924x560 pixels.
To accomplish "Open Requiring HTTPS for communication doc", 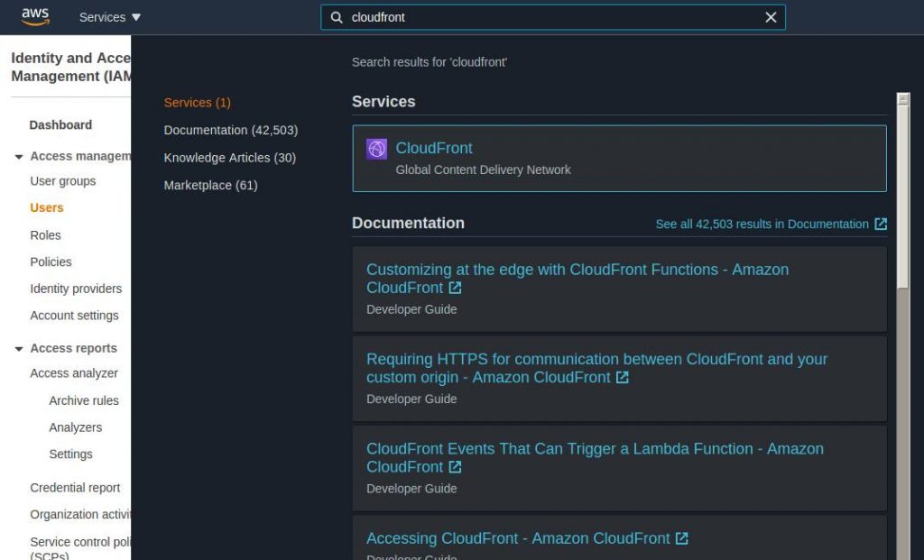I will point(596,368).
